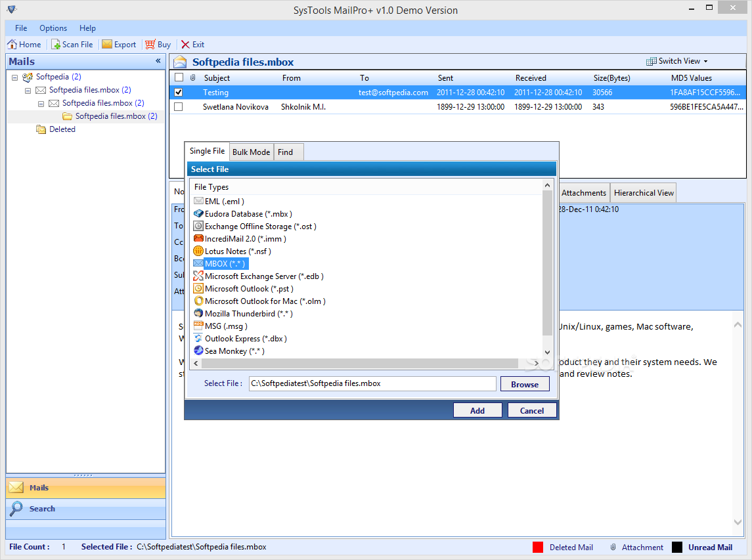Click the Size(Bytes) column header

611,77
